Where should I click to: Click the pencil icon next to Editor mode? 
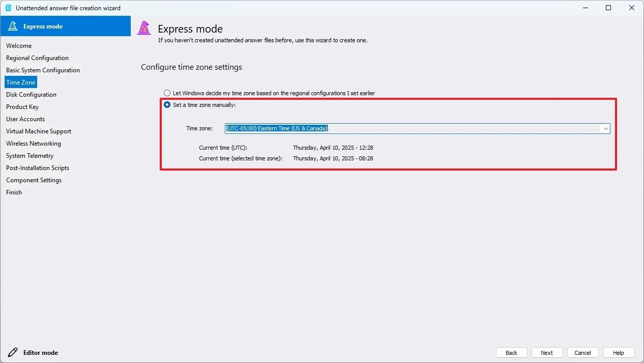[12, 352]
